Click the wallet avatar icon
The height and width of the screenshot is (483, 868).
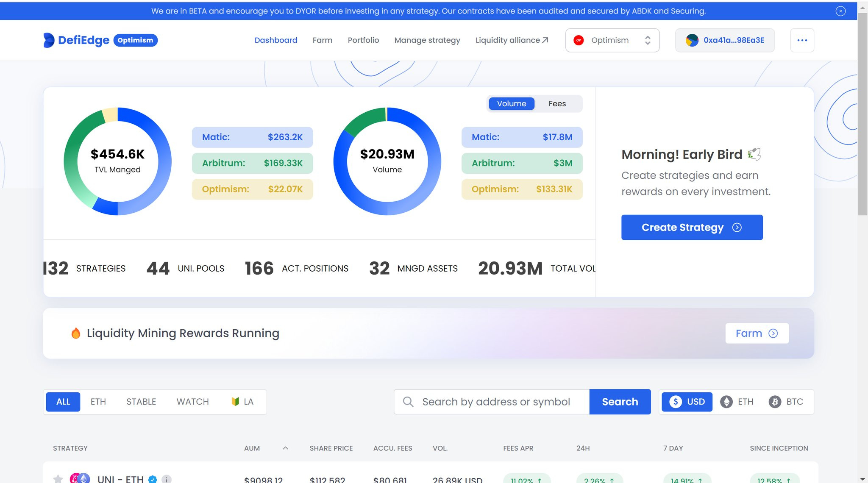(692, 40)
